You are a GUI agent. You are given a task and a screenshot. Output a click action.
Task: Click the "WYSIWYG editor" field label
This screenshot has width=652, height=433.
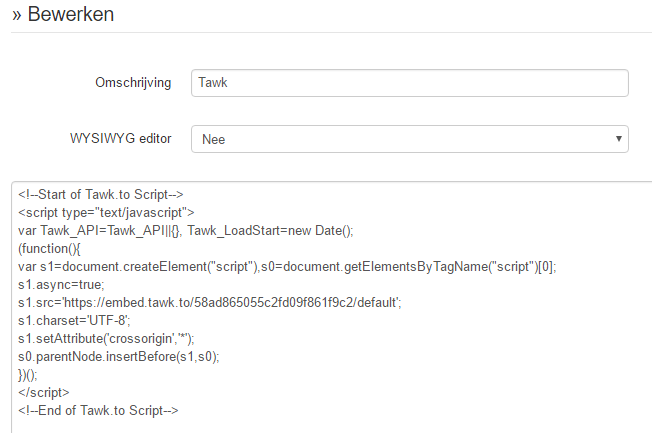tap(121, 139)
